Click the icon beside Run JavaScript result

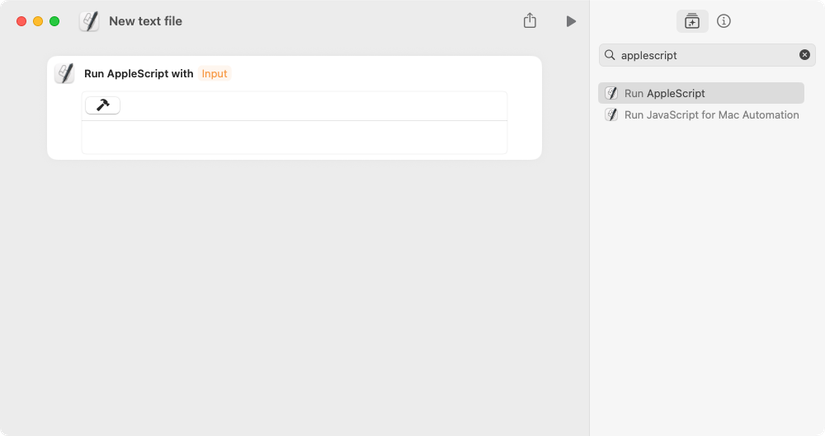point(611,115)
